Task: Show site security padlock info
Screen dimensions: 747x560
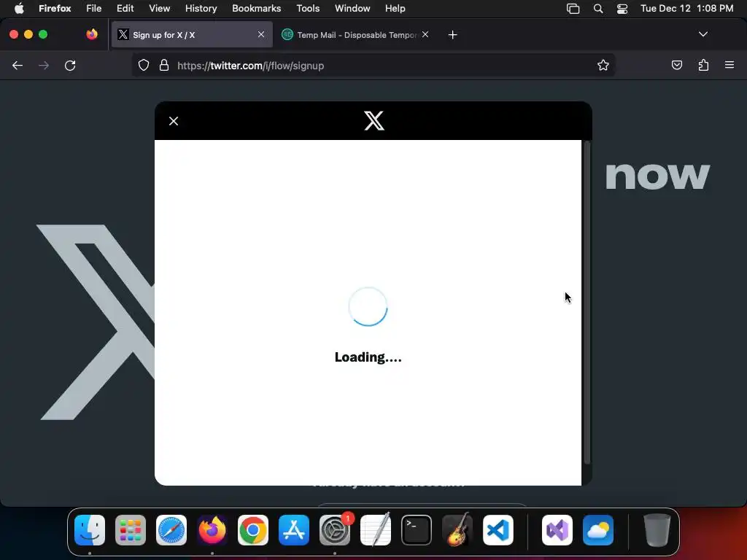Action: (164, 66)
